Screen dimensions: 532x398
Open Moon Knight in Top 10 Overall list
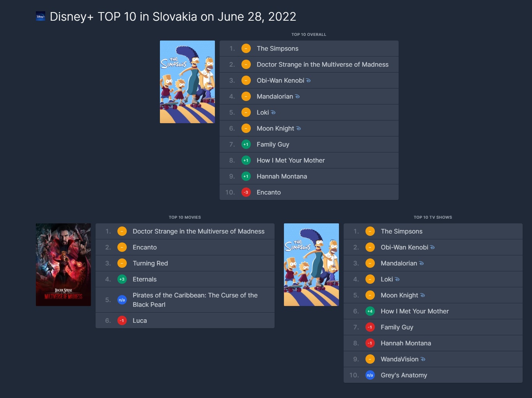click(x=275, y=128)
